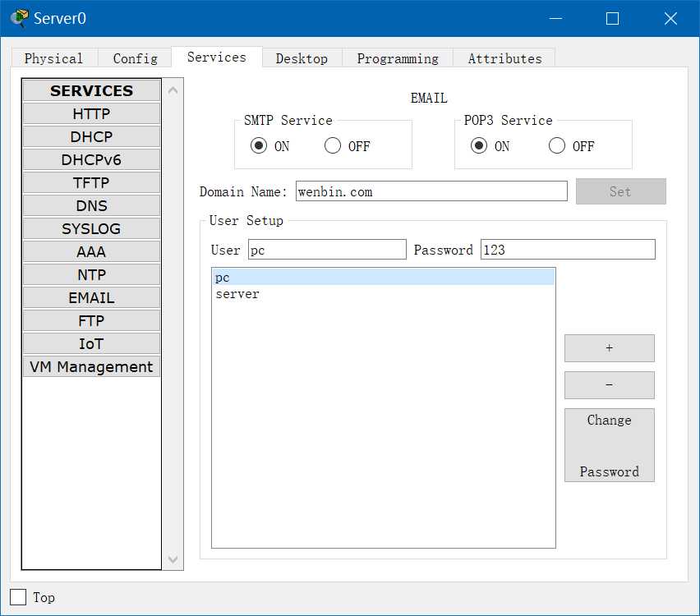Click services list scroll down arrow
Image resolution: width=700 pixels, height=616 pixels.
173,559
